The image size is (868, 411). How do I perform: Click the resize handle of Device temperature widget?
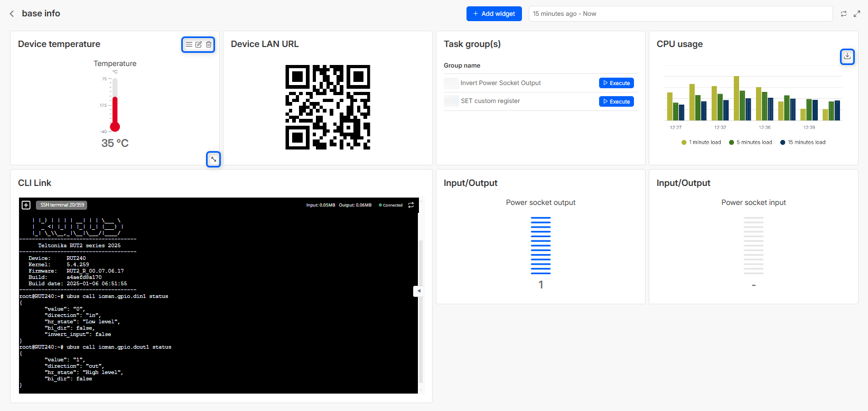coord(213,159)
